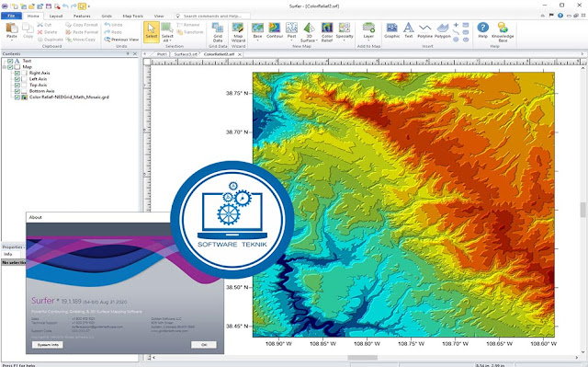Insert a Graphic from the ribbon
This screenshot has height=367, width=588.
pos(392,30)
